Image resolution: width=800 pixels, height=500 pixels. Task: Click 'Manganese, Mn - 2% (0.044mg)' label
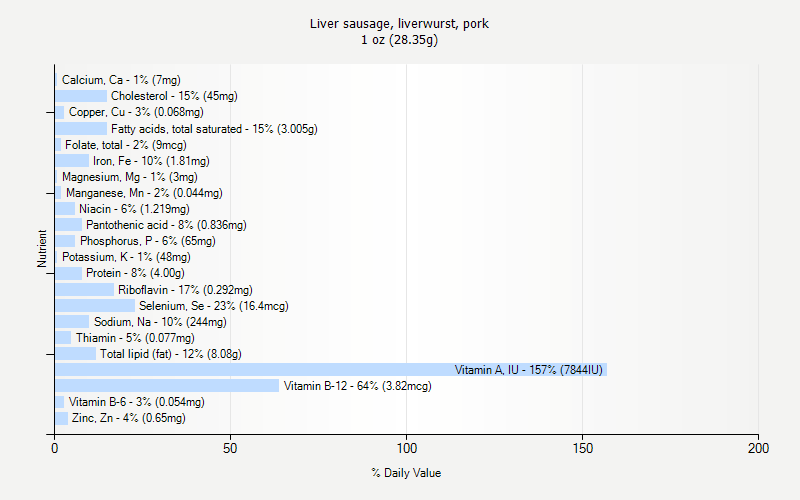144,193
